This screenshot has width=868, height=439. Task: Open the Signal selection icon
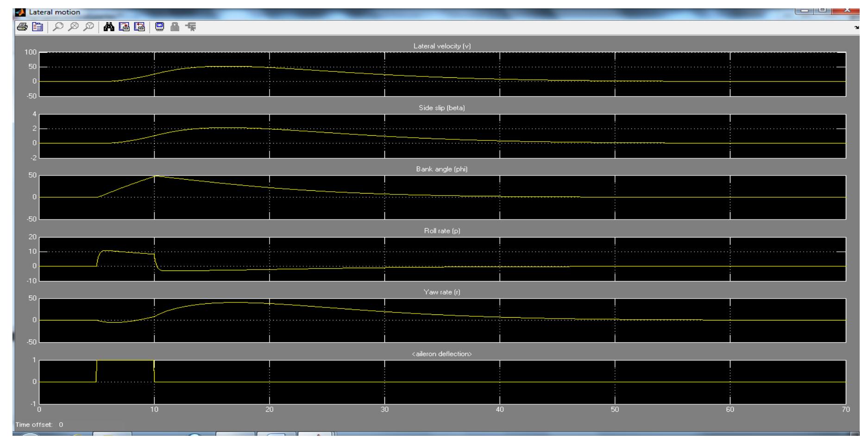[190, 27]
